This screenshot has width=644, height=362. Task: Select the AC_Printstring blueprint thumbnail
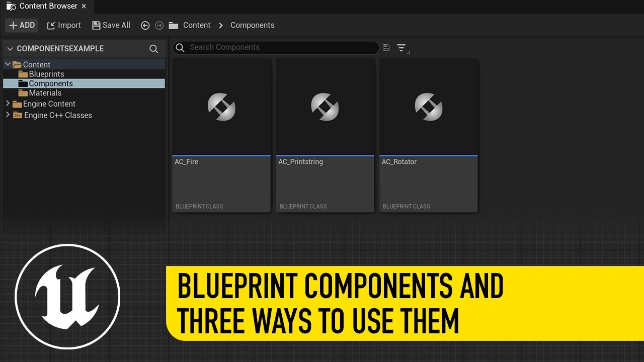[325, 107]
